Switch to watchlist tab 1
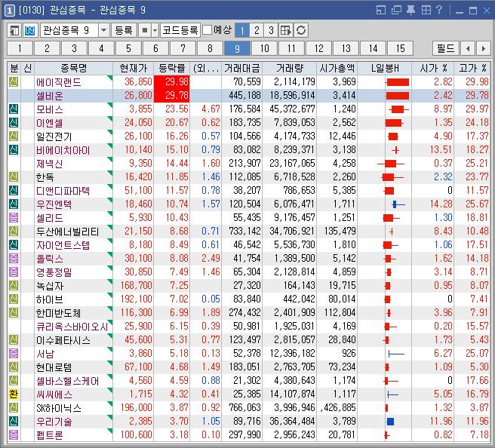This screenshot has height=448, width=495. pyautogui.click(x=20, y=48)
